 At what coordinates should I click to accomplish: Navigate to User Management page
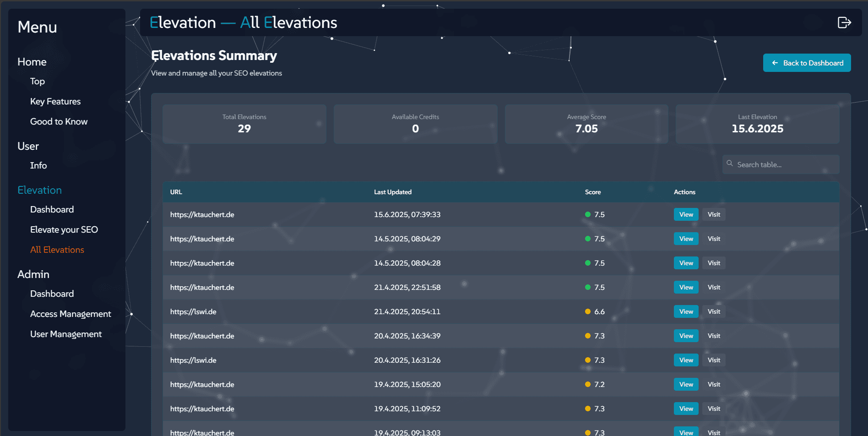(x=66, y=334)
